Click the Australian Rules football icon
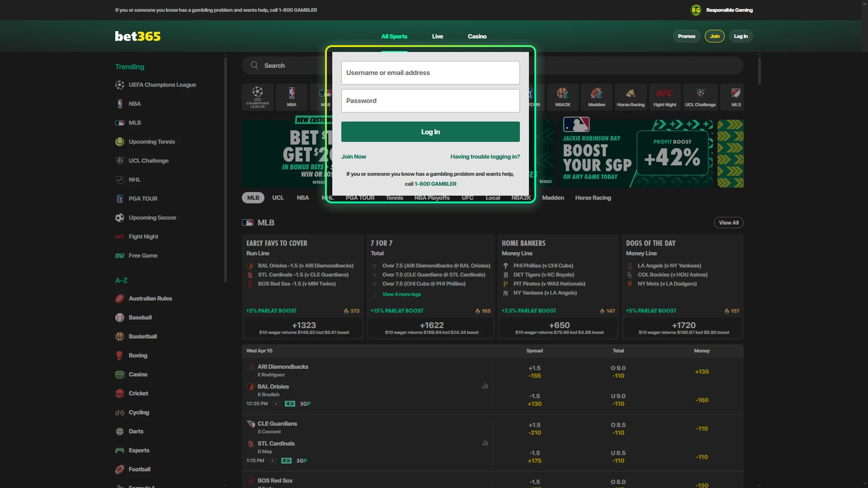 (120, 299)
